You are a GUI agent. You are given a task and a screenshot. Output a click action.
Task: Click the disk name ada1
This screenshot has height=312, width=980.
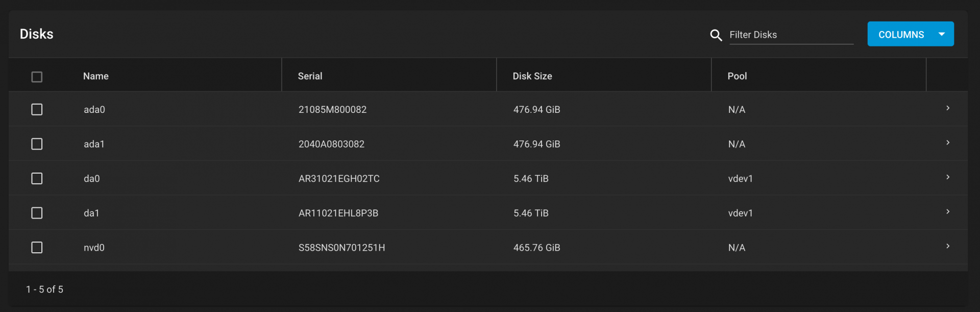pyautogui.click(x=94, y=144)
